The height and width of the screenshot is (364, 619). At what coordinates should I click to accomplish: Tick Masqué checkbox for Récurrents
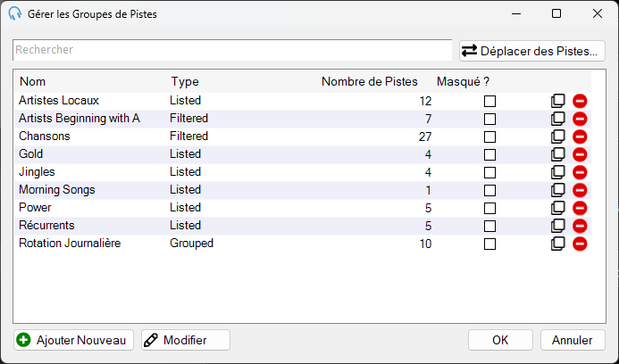[489, 226]
